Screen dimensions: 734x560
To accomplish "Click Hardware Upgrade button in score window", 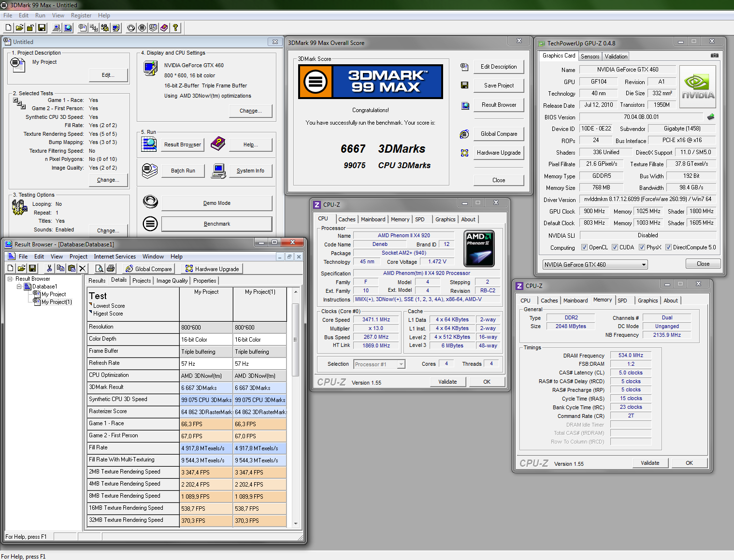I will pyautogui.click(x=499, y=153).
